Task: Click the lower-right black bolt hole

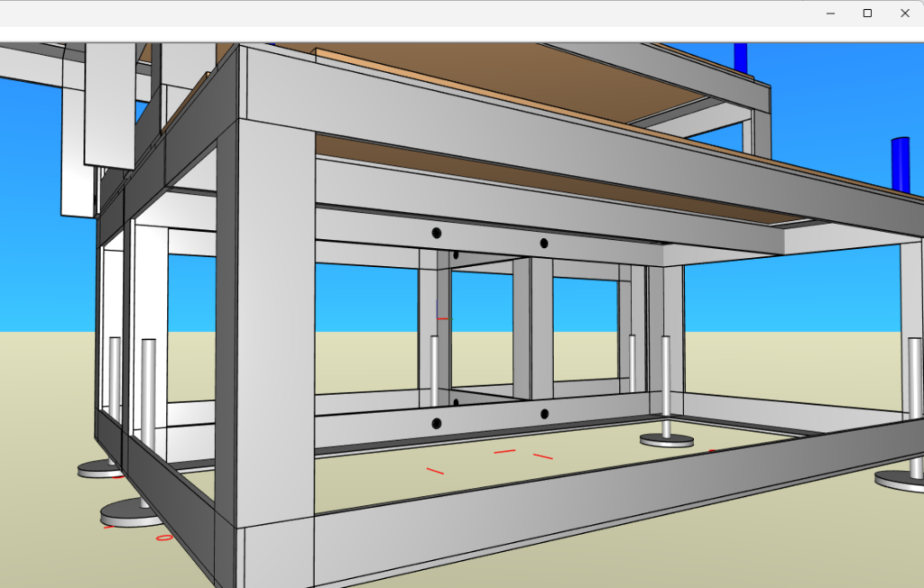Action: click(544, 414)
